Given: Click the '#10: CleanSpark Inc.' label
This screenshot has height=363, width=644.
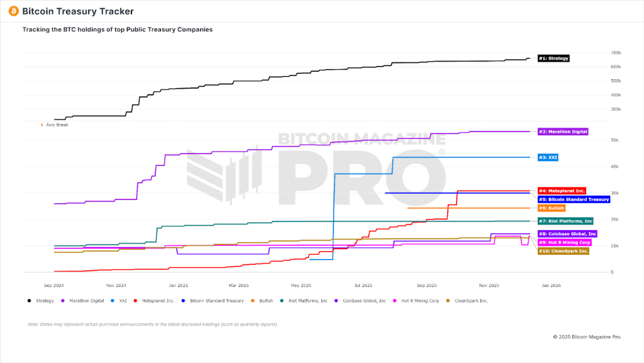Looking at the screenshot, I should (x=563, y=251).
